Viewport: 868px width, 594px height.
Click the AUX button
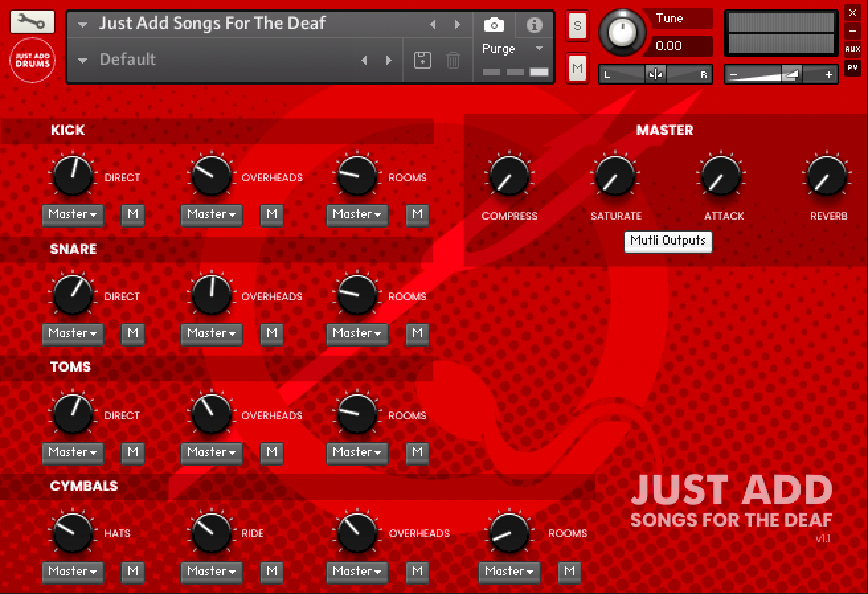pos(853,49)
